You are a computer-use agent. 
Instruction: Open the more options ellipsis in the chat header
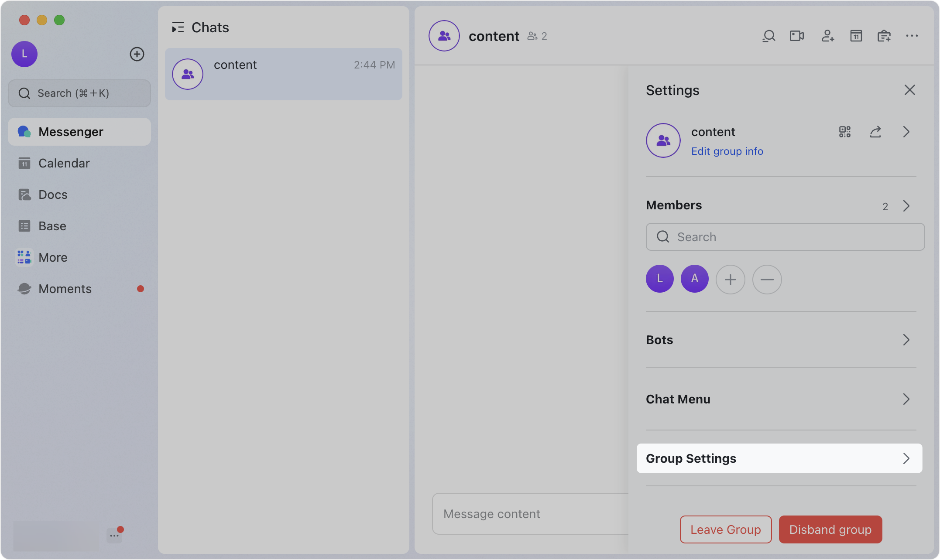tap(912, 36)
